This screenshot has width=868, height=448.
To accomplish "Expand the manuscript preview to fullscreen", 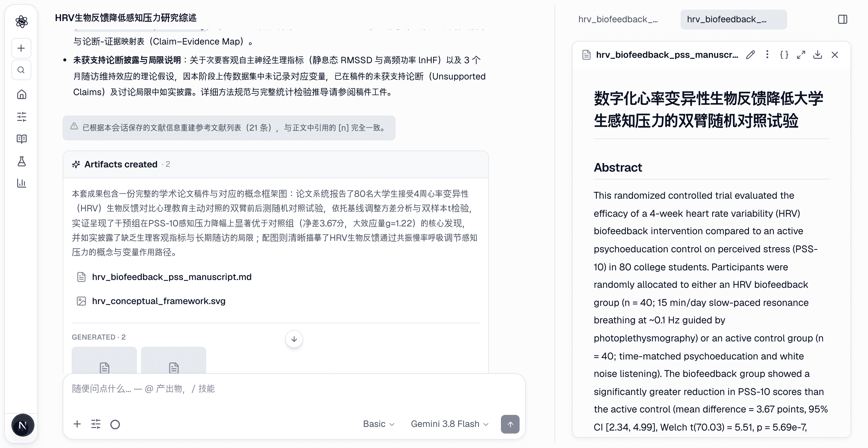I will click(801, 54).
